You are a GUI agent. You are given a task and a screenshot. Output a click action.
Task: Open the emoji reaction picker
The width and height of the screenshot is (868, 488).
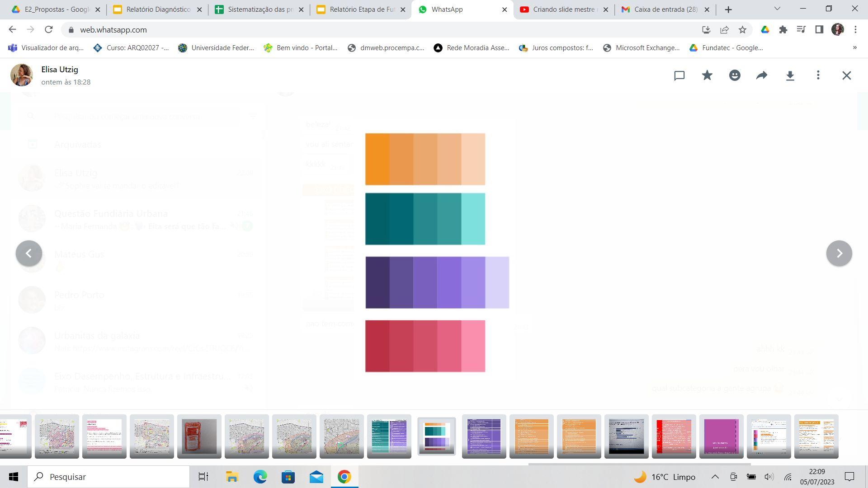coord(735,75)
